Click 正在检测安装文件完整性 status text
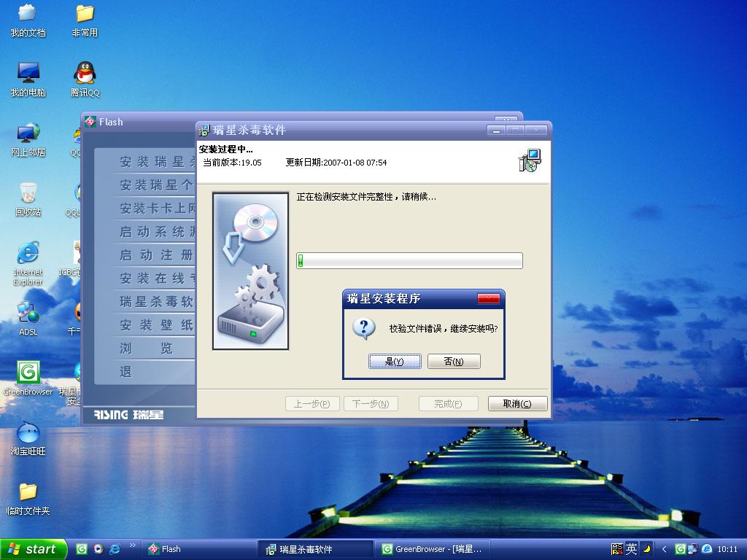Viewport: 747px width, 560px height. coord(366,197)
